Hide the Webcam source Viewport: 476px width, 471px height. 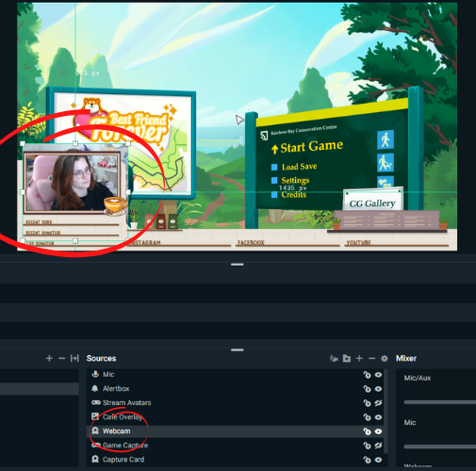coord(378,431)
